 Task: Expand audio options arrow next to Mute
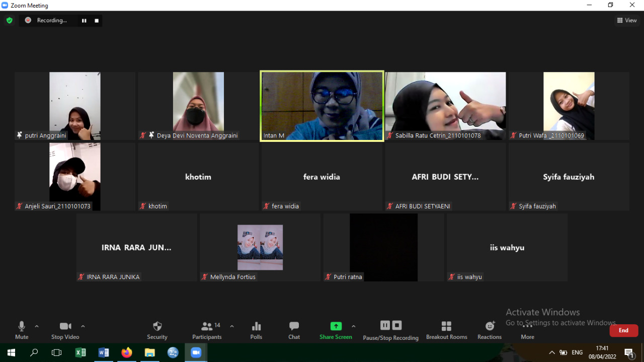click(37, 326)
